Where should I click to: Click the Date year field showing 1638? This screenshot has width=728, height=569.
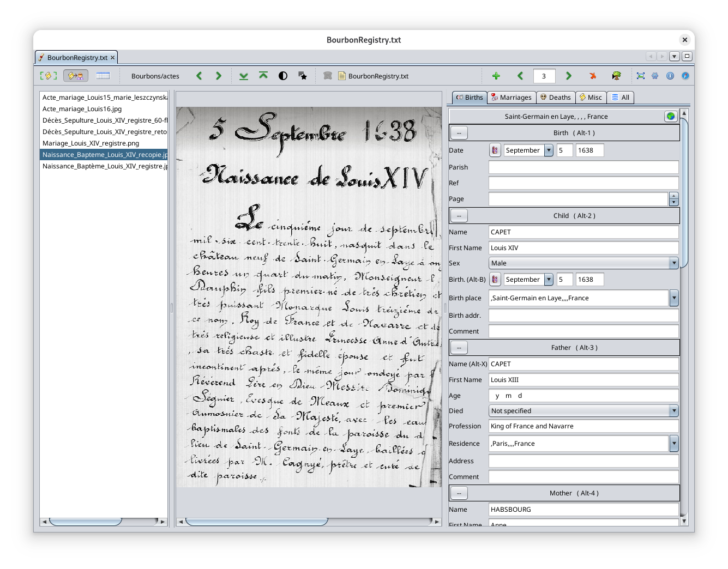(x=590, y=150)
